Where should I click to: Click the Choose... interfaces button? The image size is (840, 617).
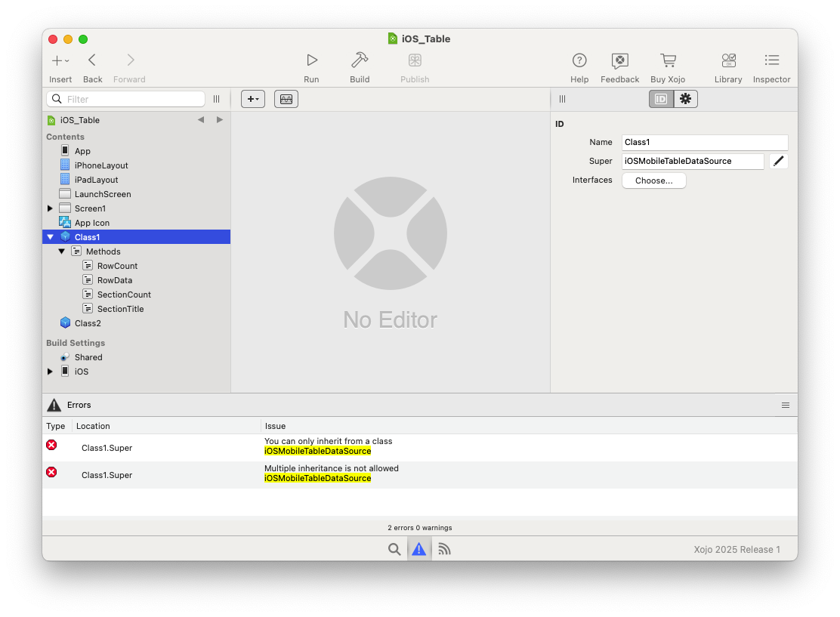(654, 180)
